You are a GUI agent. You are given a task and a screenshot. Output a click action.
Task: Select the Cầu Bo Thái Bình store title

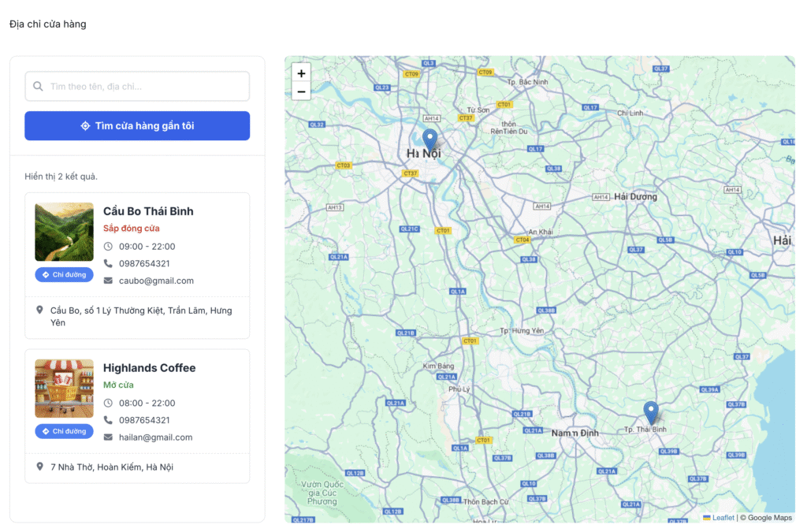(x=148, y=211)
